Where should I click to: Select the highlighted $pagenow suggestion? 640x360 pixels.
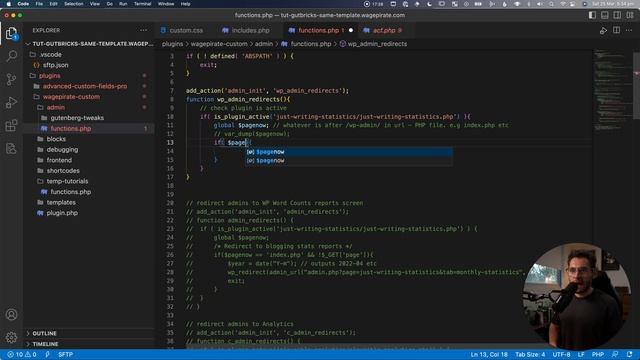point(349,152)
